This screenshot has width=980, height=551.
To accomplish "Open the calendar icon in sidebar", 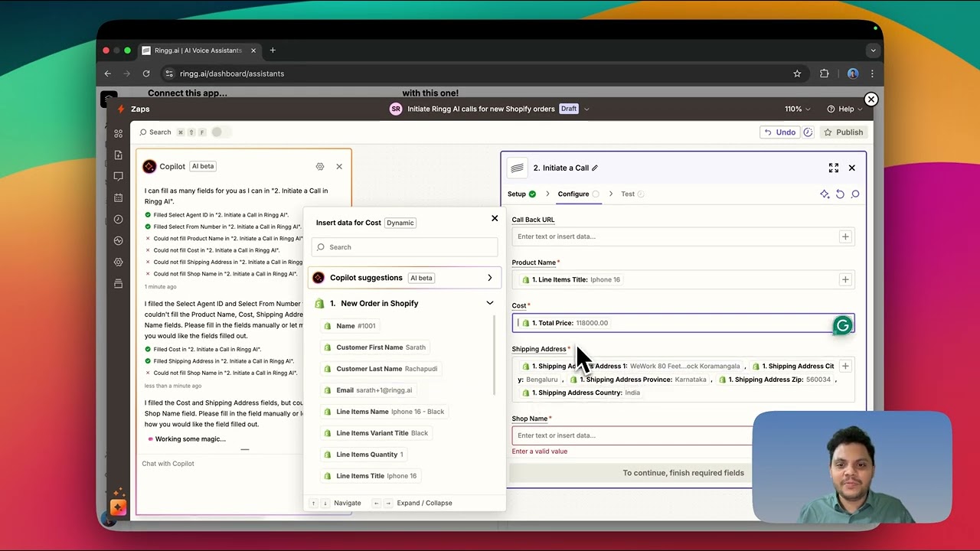I will coord(118,197).
